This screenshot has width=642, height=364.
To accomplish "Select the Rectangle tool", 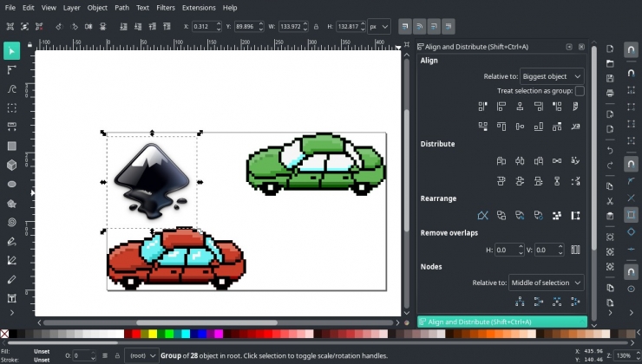I will (11, 146).
